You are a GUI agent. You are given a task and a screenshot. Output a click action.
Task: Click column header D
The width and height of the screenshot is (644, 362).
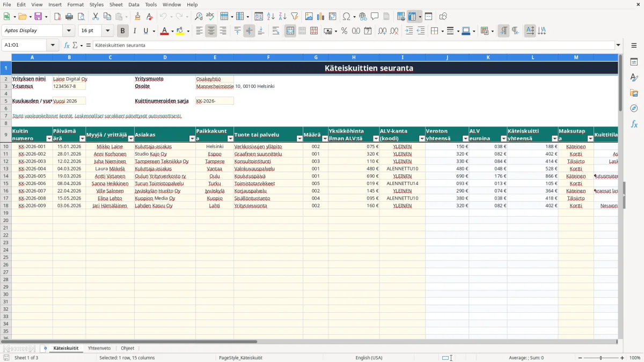[x=165, y=57]
